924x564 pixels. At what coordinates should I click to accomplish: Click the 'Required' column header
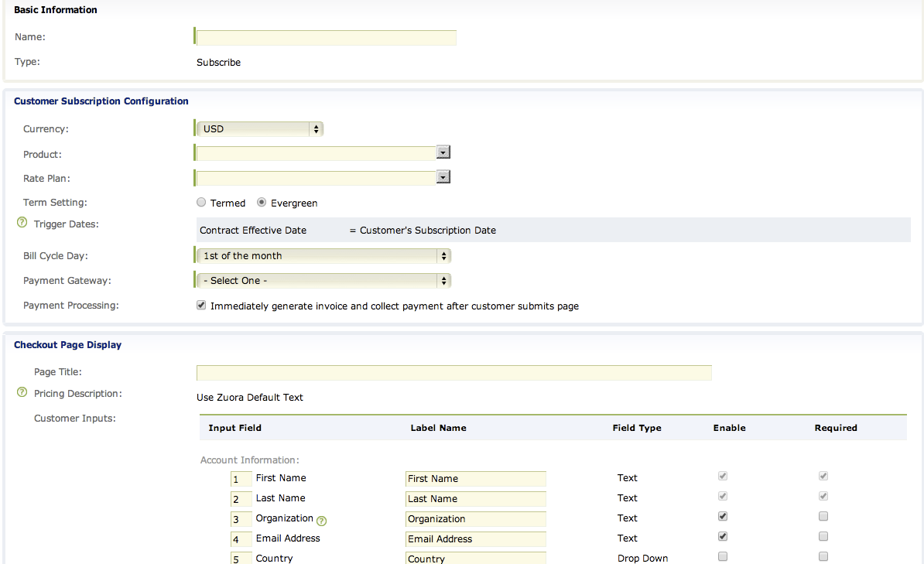point(837,428)
